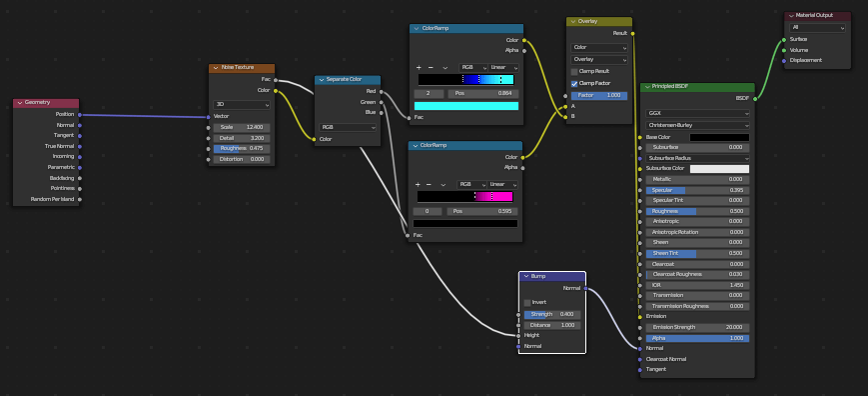Click the Scale field on Noise Texture
Image resolution: width=868 pixels, height=396 pixels.
pyautogui.click(x=242, y=127)
